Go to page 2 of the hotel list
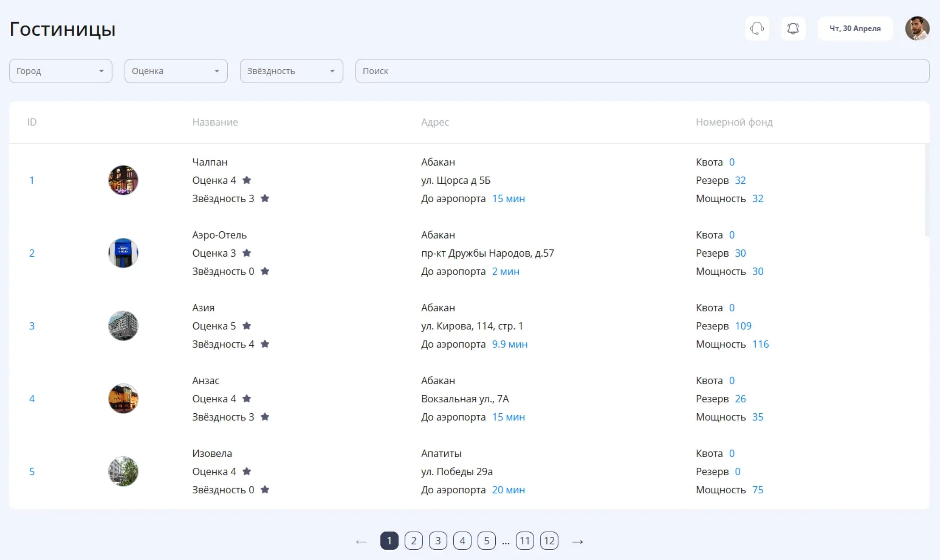This screenshot has height=560, width=940. (x=413, y=541)
